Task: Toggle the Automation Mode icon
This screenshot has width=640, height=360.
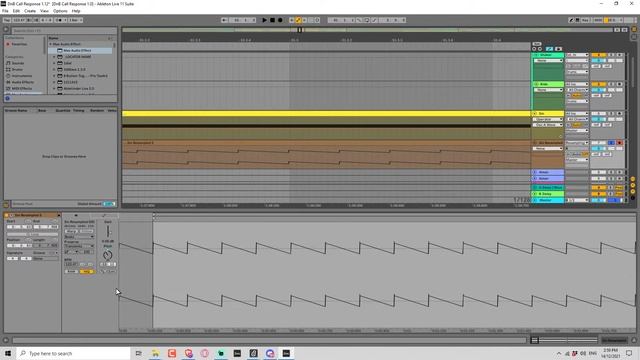Action: pos(549,49)
